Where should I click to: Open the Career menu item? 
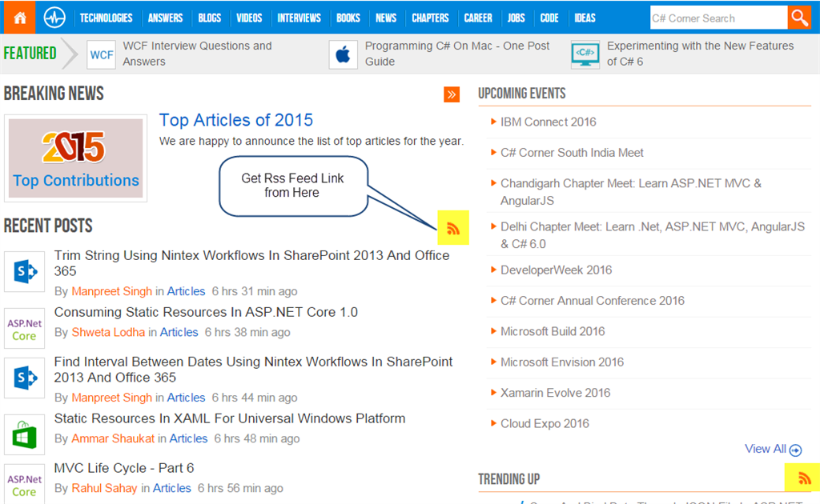click(x=478, y=18)
